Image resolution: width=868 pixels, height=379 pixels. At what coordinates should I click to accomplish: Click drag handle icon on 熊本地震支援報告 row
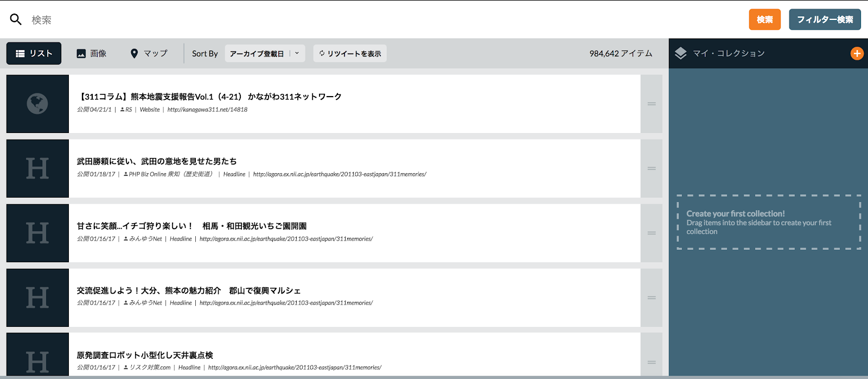coord(652,104)
